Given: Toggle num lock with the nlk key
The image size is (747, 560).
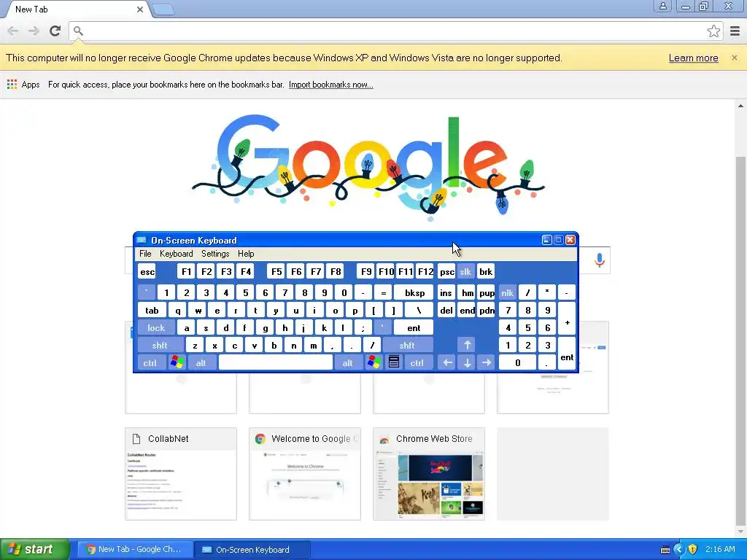Looking at the screenshot, I should tap(508, 292).
